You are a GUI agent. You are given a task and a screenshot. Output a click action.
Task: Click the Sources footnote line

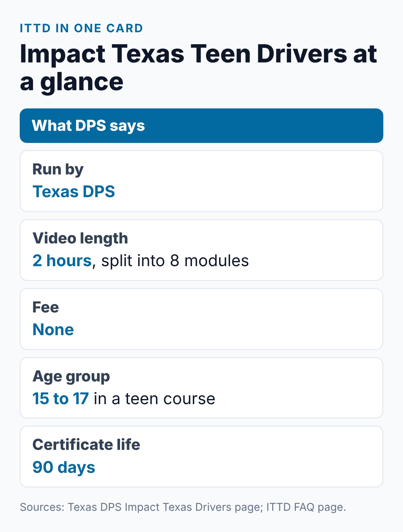183,507
